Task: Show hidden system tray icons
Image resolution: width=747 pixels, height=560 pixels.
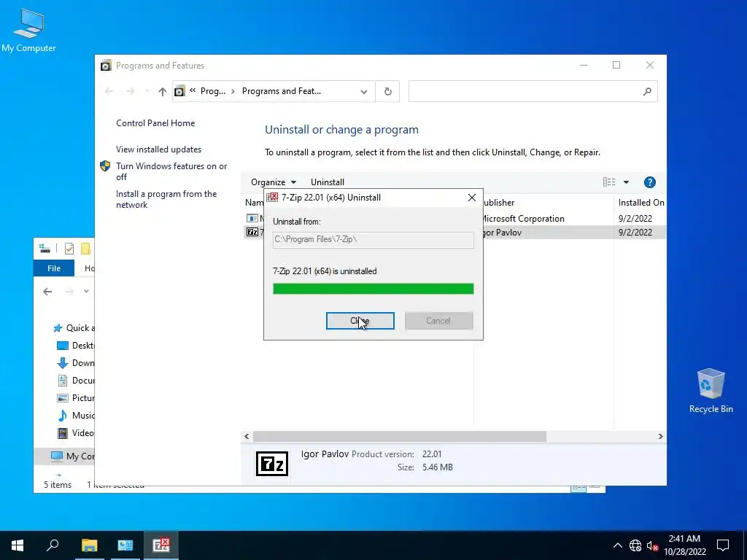Action: [x=617, y=545]
